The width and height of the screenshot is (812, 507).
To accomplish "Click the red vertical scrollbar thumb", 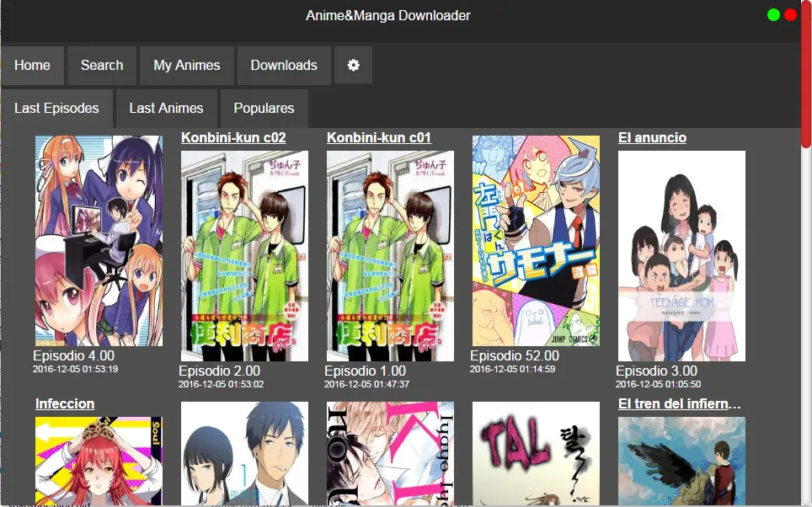I will [806, 74].
